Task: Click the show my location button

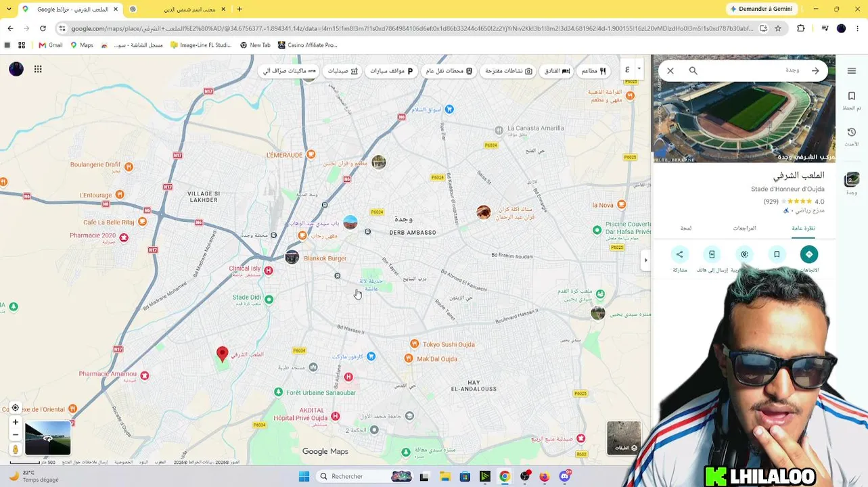Action: [16, 408]
